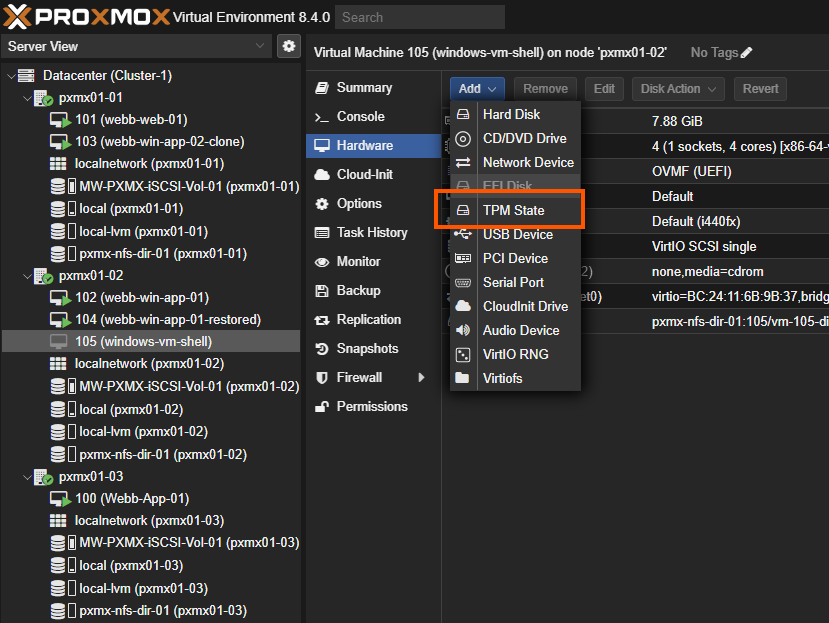
Task: Click the MW-PXMX-iSCSI-Vol-01 (pxmx01-01) storage icon
Action: pos(63,186)
